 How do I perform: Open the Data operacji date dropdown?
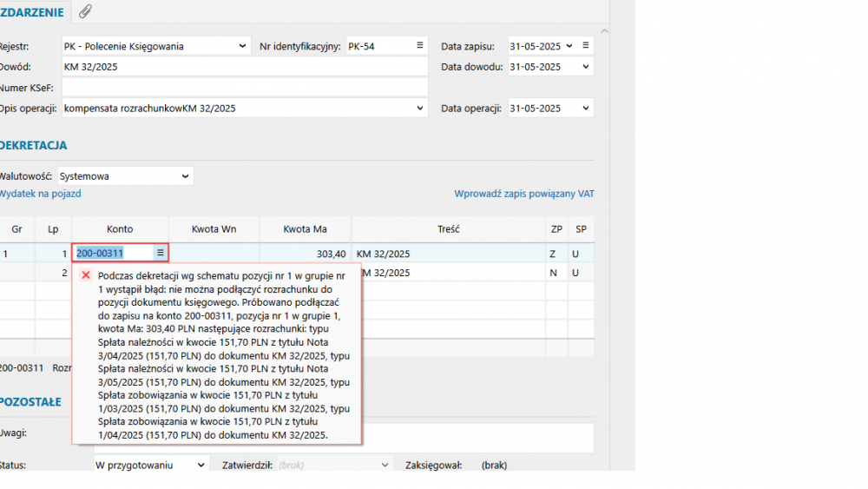(586, 109)
